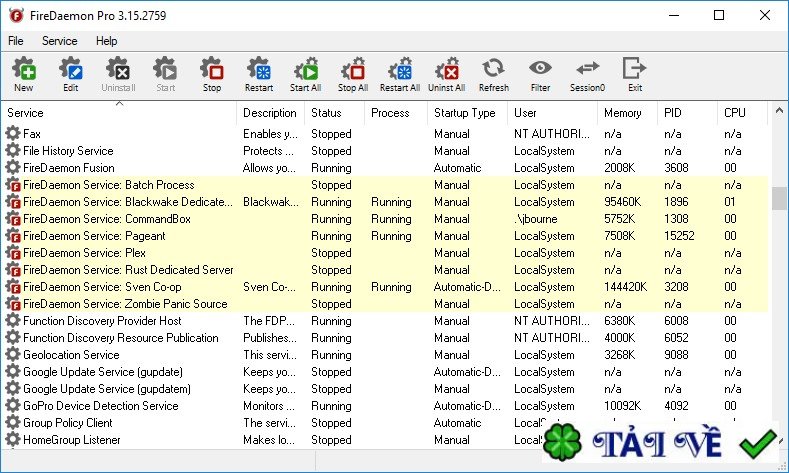Click the Session0 toolbar icon

coord(587,67)
